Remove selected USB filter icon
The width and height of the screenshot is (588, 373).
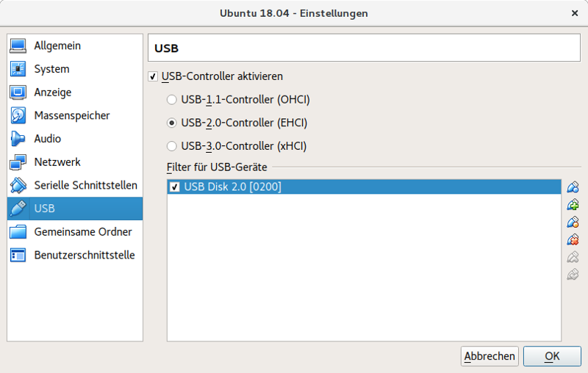tap(573, 239)
